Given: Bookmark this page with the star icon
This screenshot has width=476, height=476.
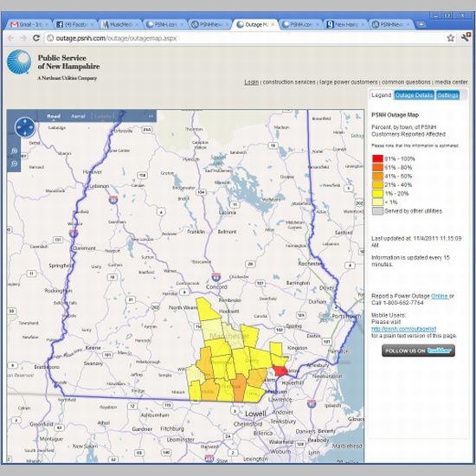Looking at the screenshot, I should click(451, 38).
